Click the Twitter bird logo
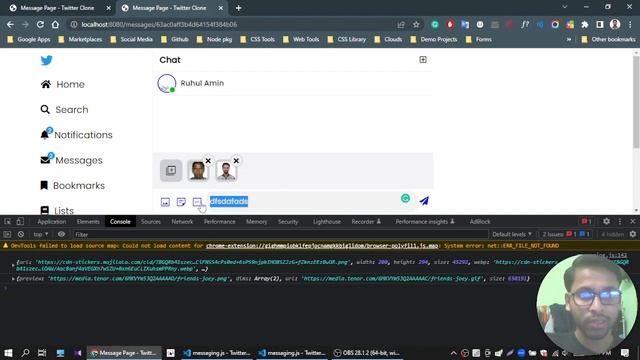This screenshot has height=360, width=640. coord(47,60)
